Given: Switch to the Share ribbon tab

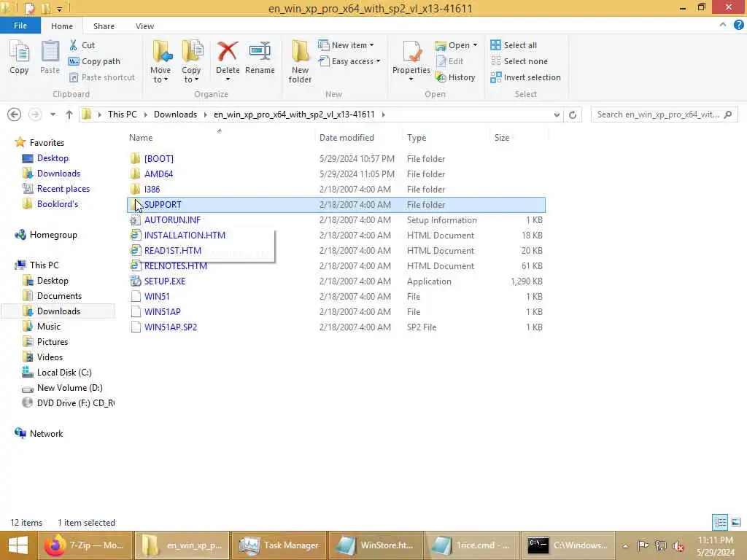Looking at the screenshot, I should (x=104, y=26).
